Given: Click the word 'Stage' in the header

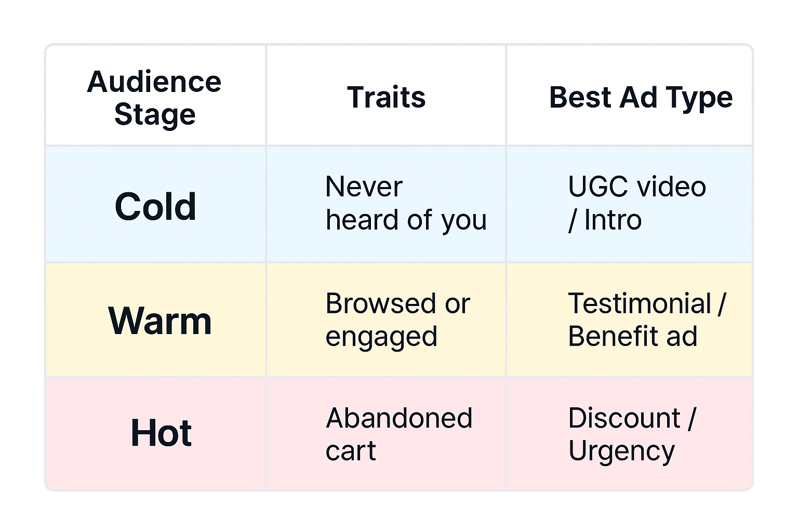Looking at the screenshot, I should pyautogui.click(x=155, y=114).
